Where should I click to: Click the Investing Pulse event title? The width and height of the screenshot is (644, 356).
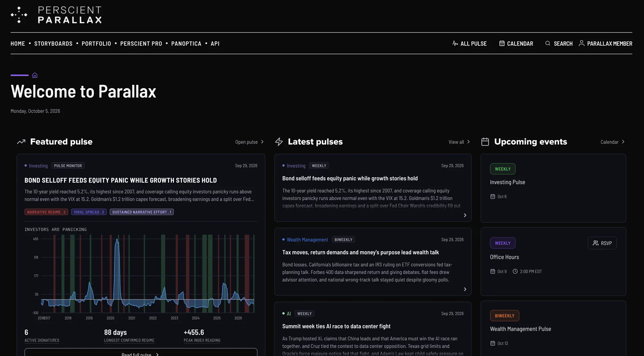pos(508,182)
